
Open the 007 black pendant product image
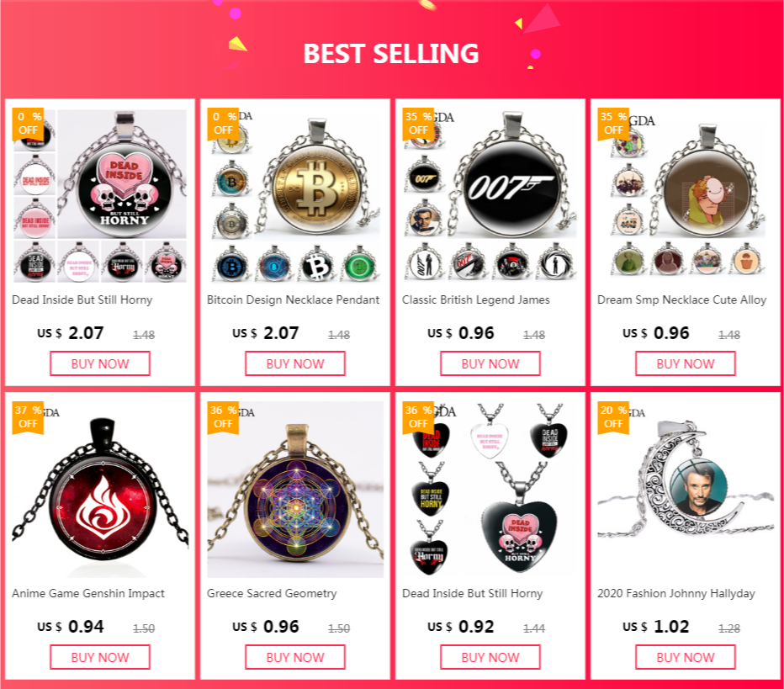click(490, 196)
